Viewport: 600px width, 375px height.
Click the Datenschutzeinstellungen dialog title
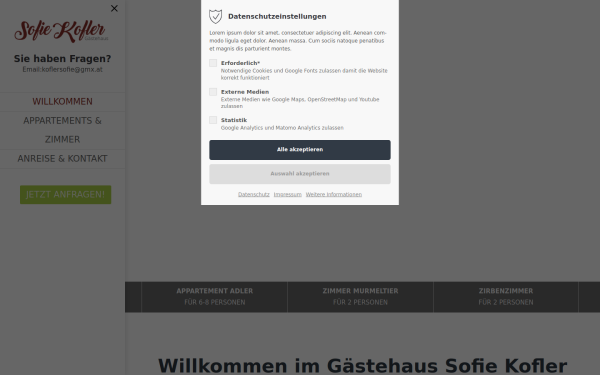(x=277, y=16)
